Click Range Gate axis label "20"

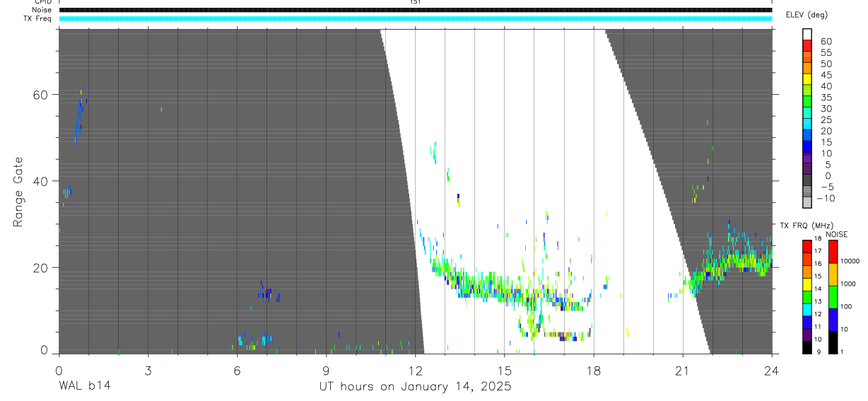(x=40, y=268)
